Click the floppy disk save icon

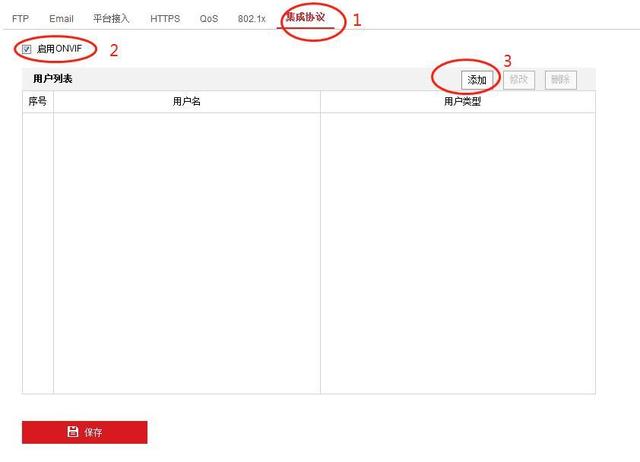pos(73,431)
